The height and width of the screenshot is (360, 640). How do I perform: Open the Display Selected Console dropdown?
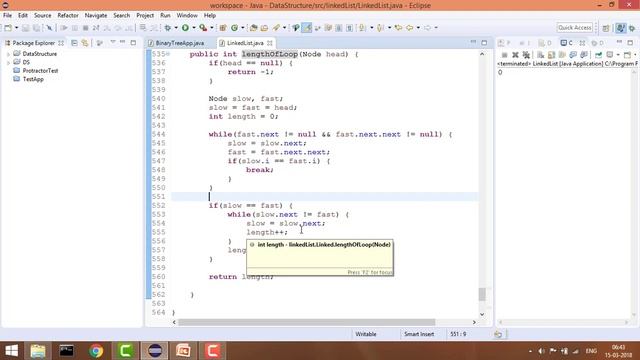(618, 55)
